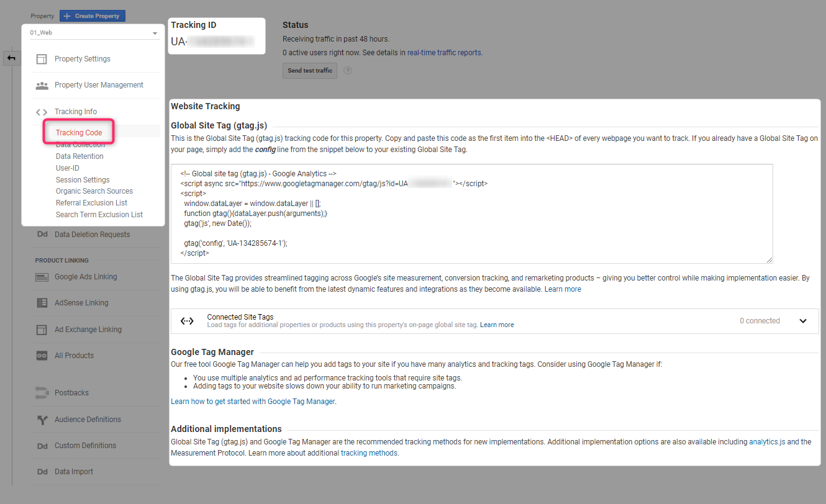The image size is (826, 504).
Task: Open Postbacks settings
Action: click(x=71, y=393)
